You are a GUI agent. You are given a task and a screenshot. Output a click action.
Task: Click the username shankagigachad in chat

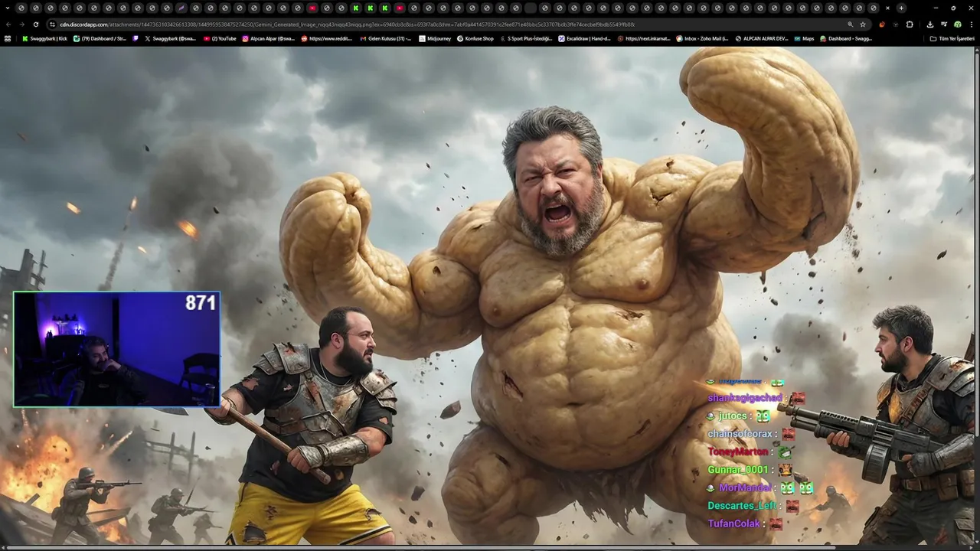click(x=745, y=398)
